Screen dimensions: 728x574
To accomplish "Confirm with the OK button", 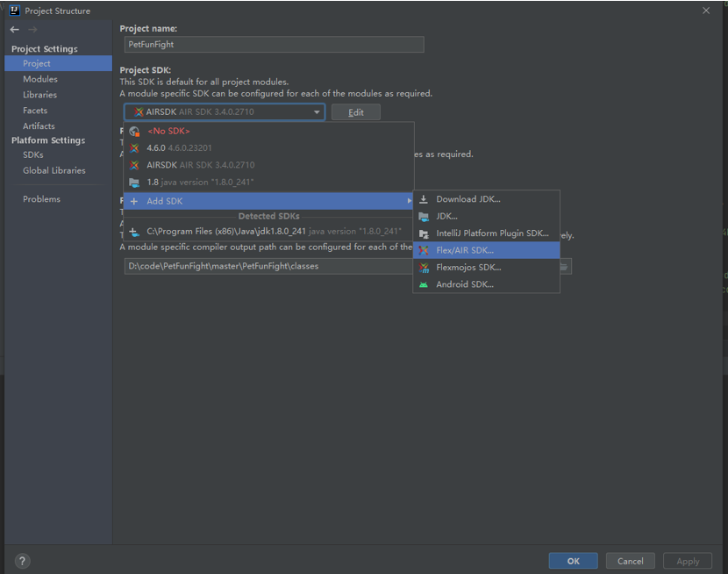I will (573, 561).
